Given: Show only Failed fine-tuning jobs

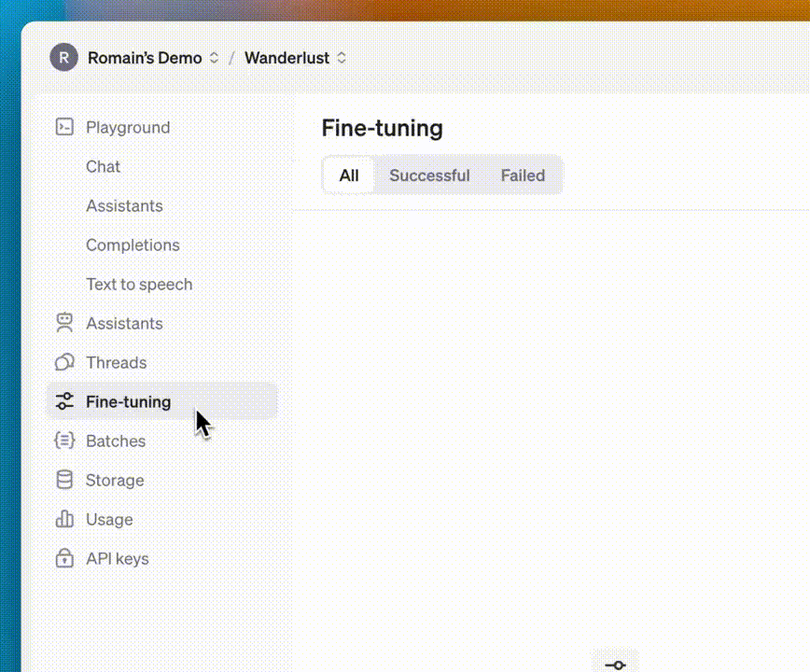Looking at the screenshot, I should coord(523,175).
